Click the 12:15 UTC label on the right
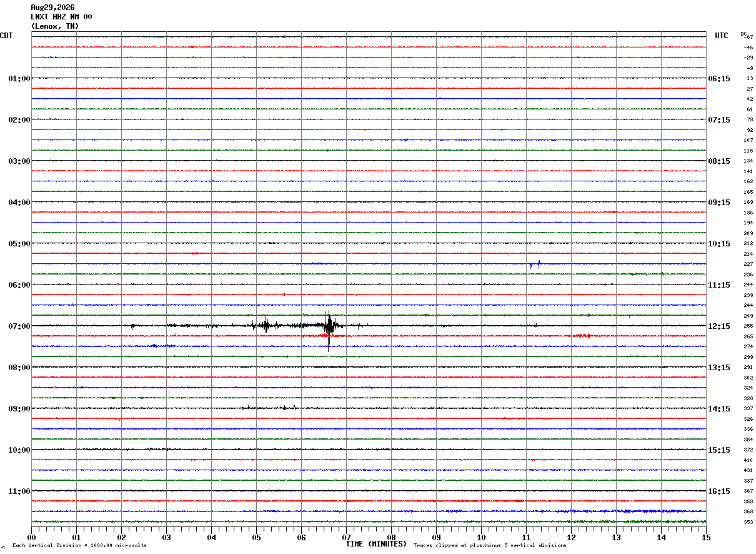Screen dimensions: 756x554 point(719,326)
